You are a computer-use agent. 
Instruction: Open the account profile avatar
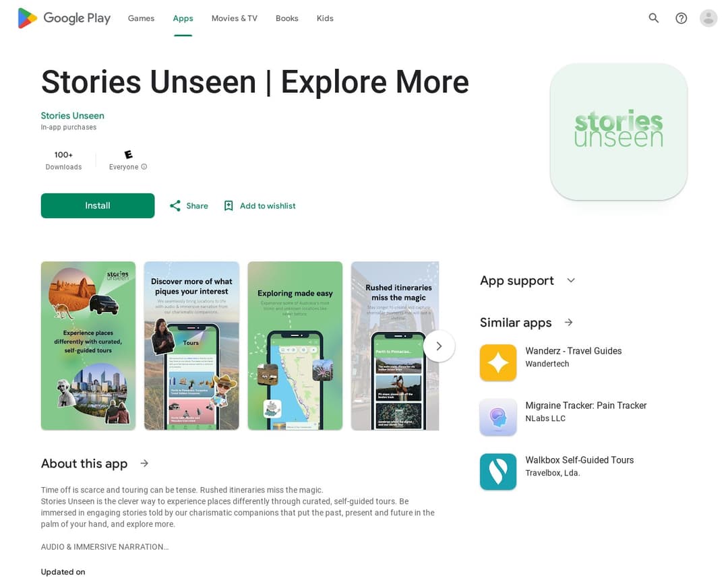(x=708, y=18)
